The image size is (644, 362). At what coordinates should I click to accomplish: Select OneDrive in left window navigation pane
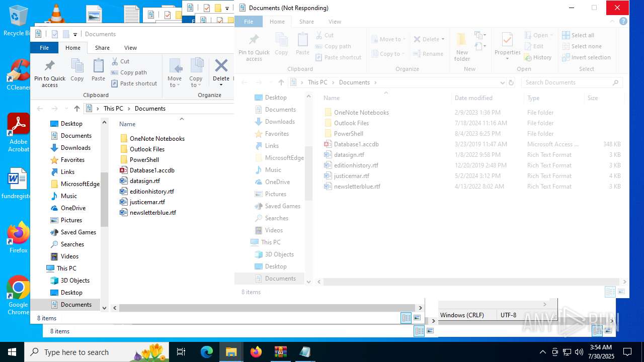coord(68,208)
